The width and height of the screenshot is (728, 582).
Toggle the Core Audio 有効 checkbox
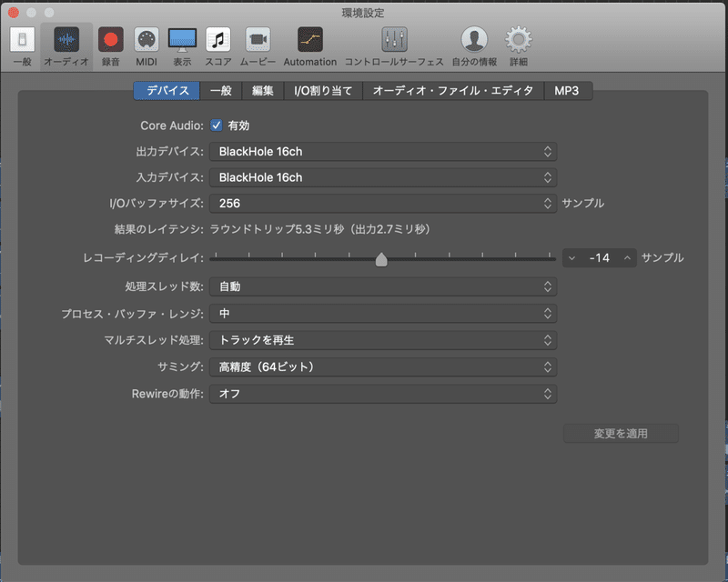tap(216, 125)
